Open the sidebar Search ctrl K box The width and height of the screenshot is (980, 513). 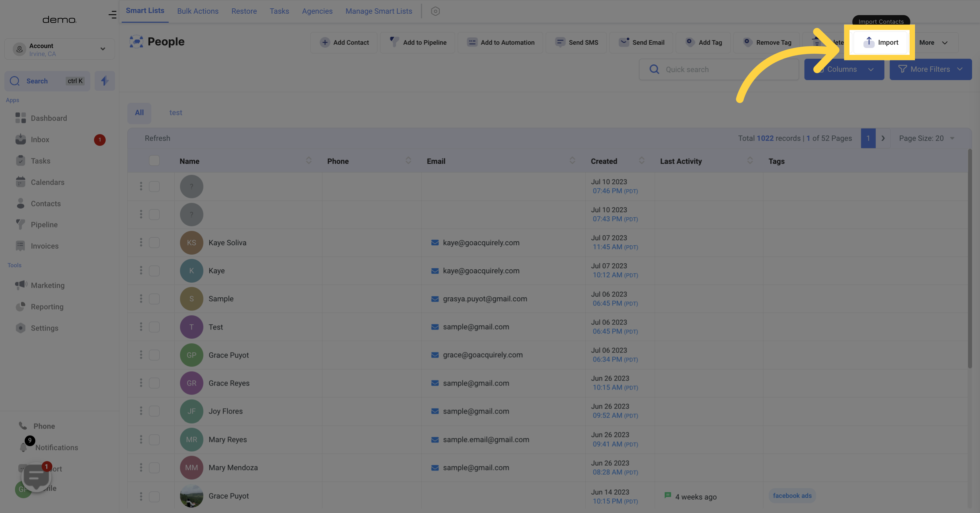click(47, 81)
